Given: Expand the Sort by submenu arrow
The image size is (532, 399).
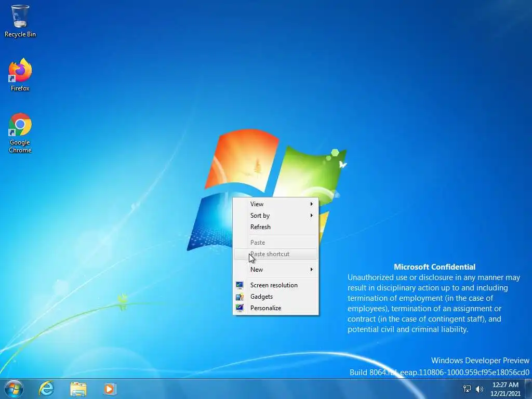Looking at the screenshot, I should (312, 216).
